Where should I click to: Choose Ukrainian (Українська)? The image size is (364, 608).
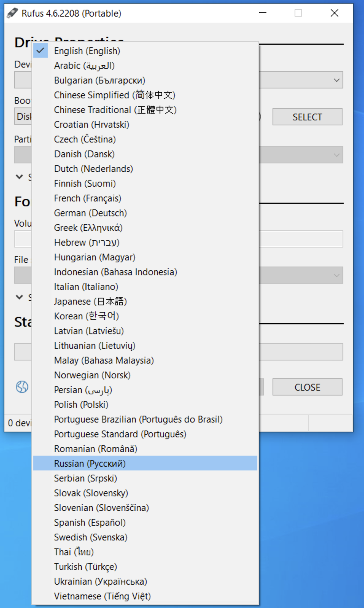145,582
